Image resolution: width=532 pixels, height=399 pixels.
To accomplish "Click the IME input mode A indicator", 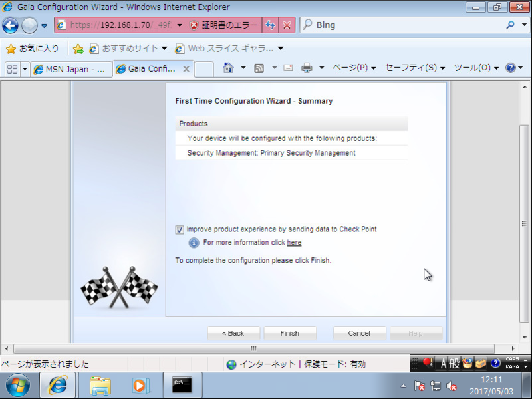I will pyautogui.click(x=444, y=364).
